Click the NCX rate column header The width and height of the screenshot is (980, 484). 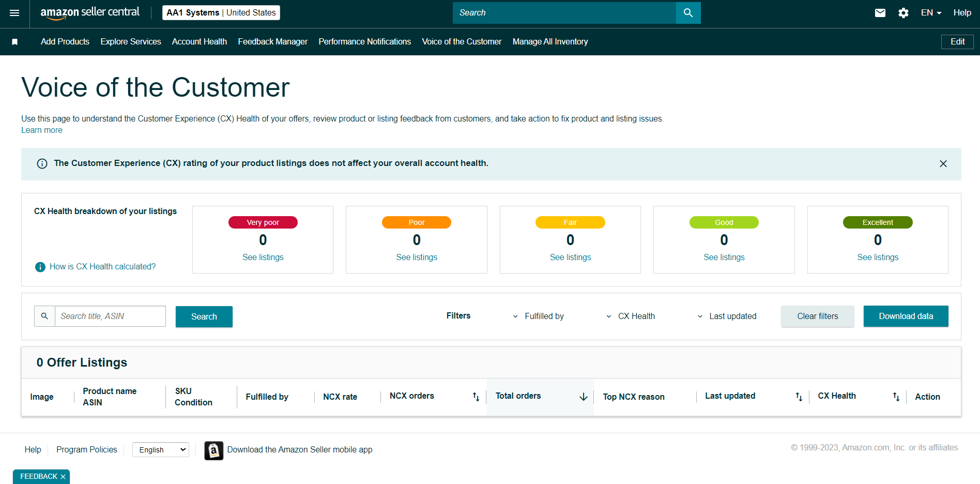(340, 397)
